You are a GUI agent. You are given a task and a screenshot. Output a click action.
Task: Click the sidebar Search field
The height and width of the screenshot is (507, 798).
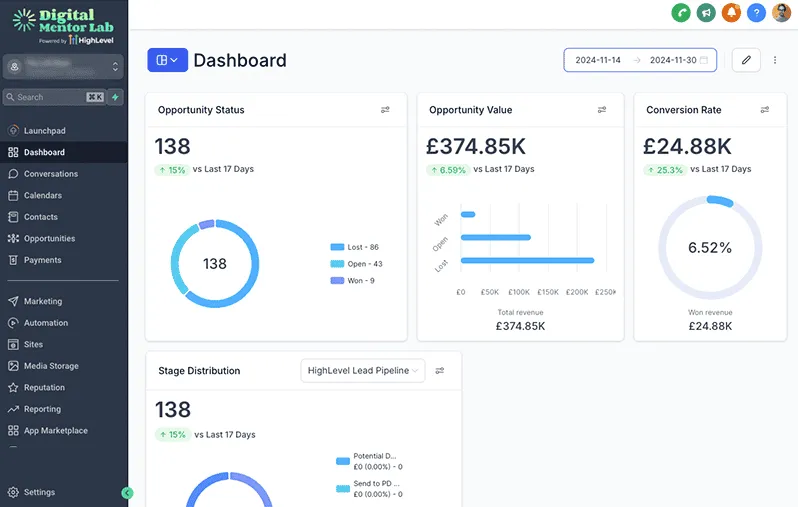click(x=54, y=97)
